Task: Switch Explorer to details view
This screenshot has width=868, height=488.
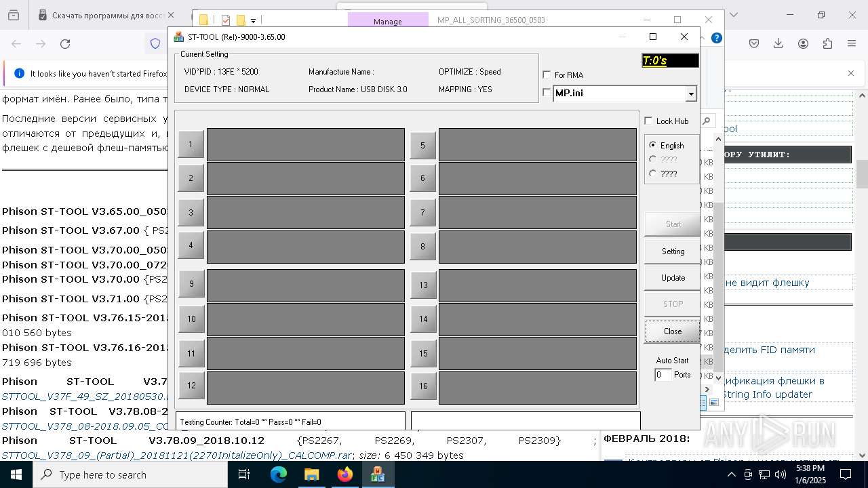Action: [x=704, y=403]
